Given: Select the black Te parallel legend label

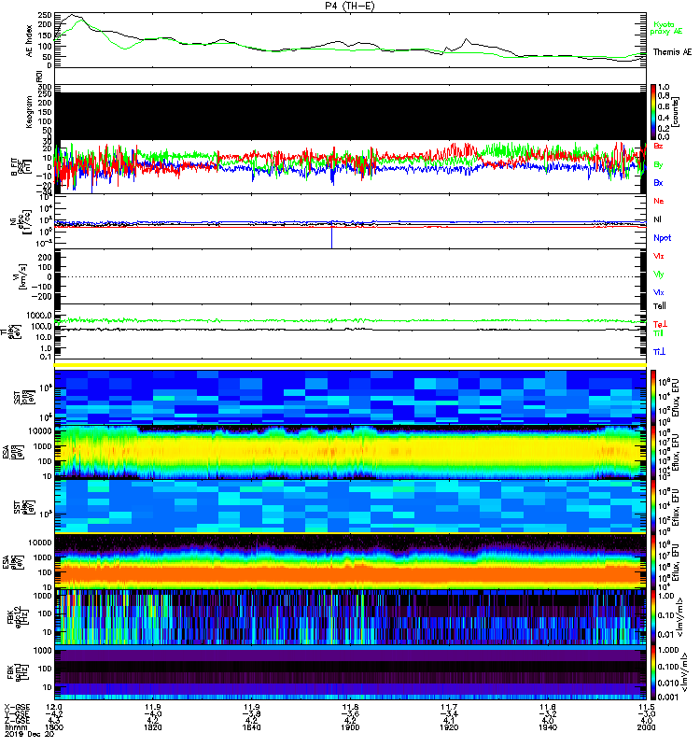Looking at the screenshot, I should pyautogui.click(x=660, y=306).
